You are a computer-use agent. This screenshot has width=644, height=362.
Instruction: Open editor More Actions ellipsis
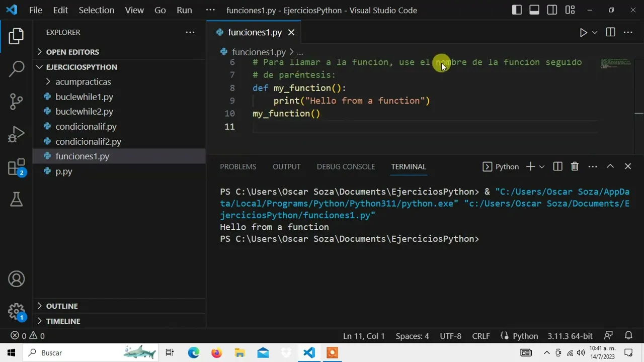coord(628,32)
